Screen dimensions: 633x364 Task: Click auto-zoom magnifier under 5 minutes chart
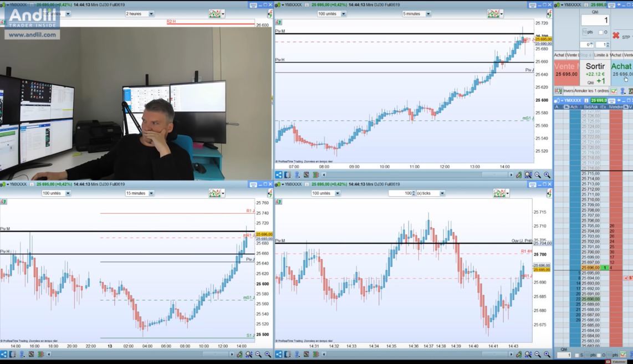click(528, 175)
